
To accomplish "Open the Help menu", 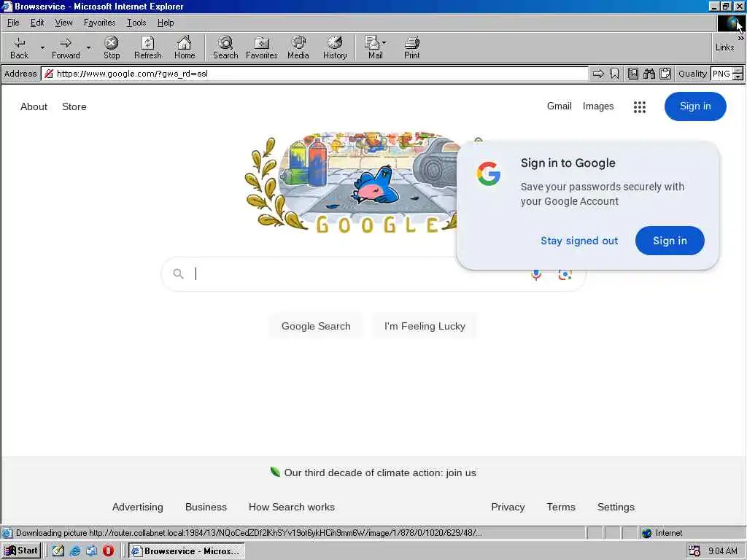I will tap(166, 23).
